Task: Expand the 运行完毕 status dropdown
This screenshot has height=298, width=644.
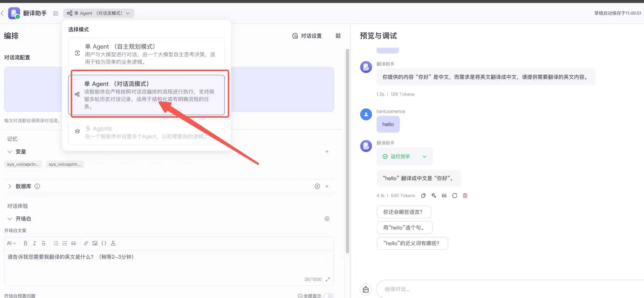Action: pyautogui.click(x=424, y=157)
